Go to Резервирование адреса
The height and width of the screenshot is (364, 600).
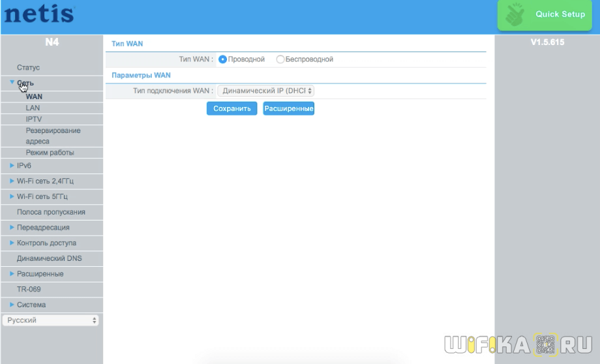[53, 136]
